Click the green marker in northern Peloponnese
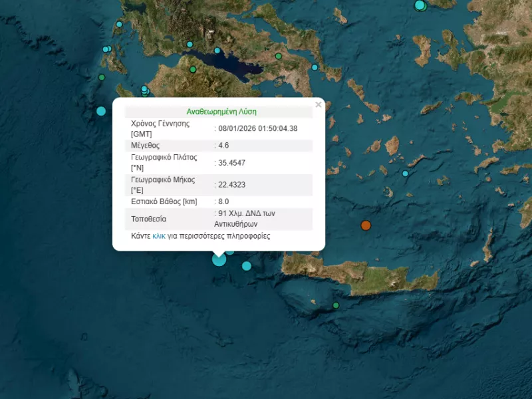 [x=193, y=69]
